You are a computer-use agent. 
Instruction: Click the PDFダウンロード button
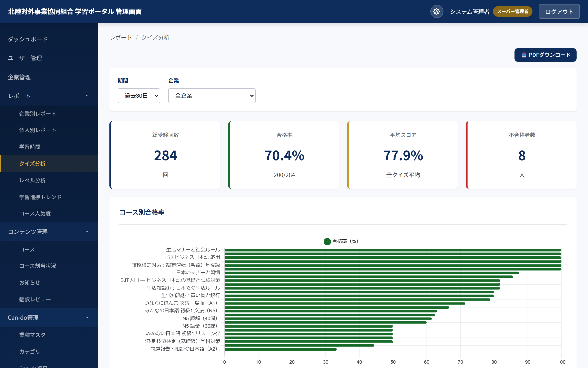point(545,55)
